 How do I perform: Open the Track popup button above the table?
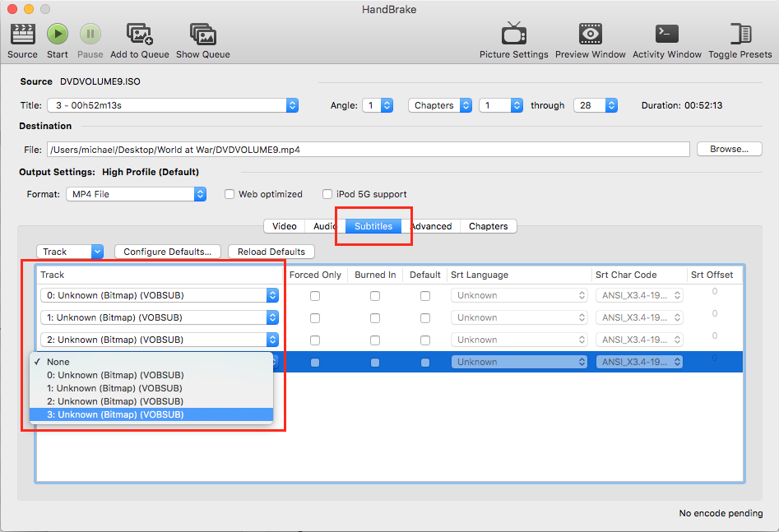[x=70, y=252]
